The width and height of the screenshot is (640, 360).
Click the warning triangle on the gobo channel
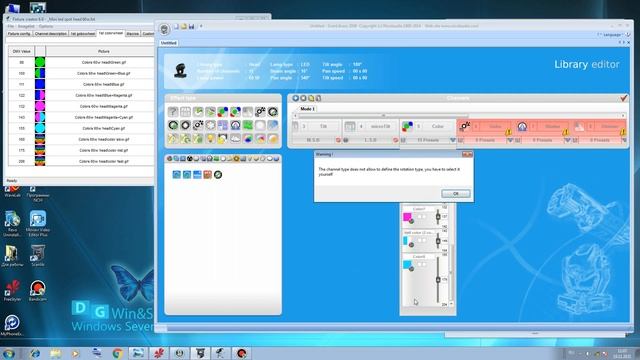pos(508,132)
